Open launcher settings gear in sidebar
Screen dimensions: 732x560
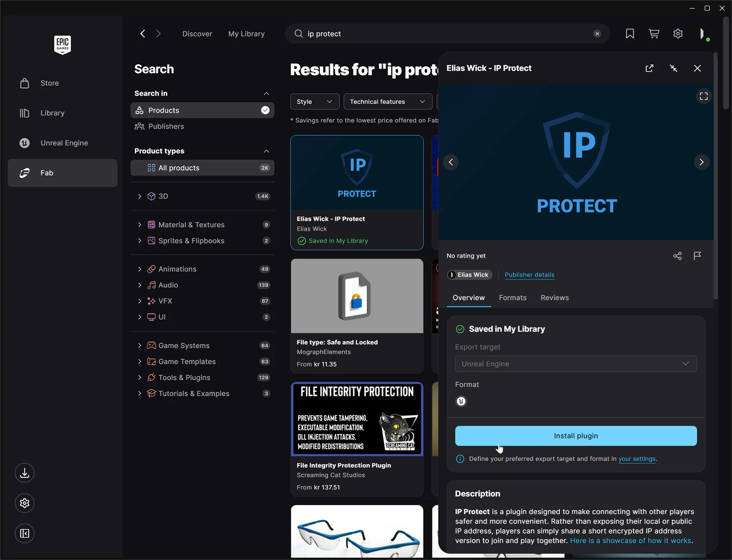(x=25, y=503)
